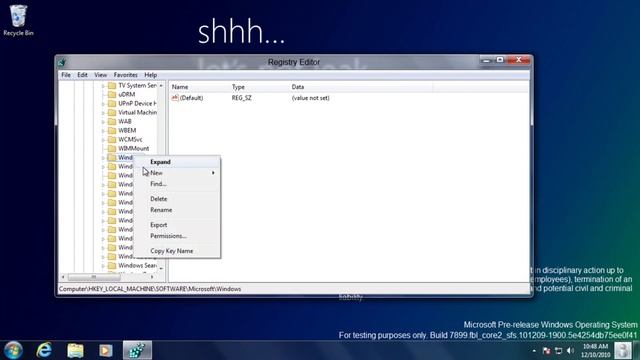Expand the WCMSvc key arrow

[x=103, y=140]
